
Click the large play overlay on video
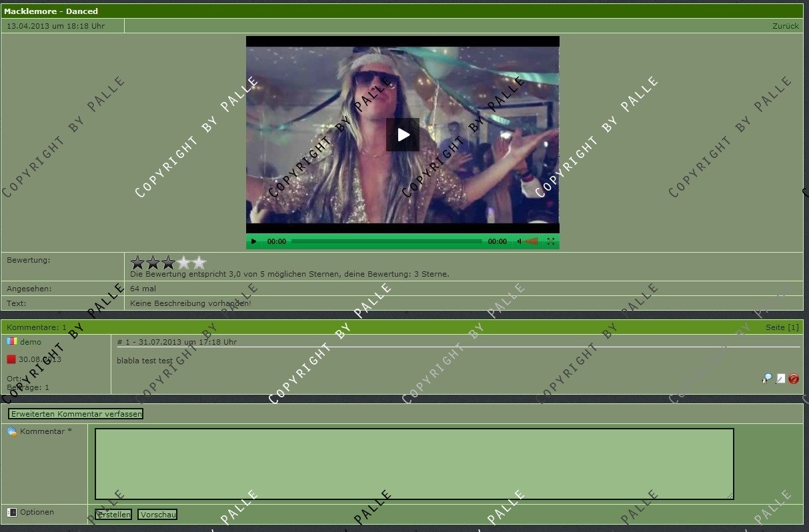[403, 135]
